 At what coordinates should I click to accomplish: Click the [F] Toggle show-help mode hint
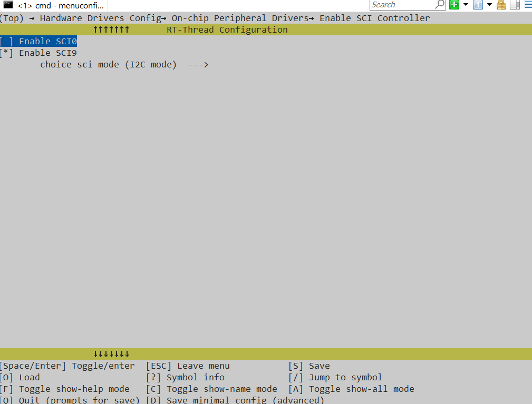(x=65, y=389)
